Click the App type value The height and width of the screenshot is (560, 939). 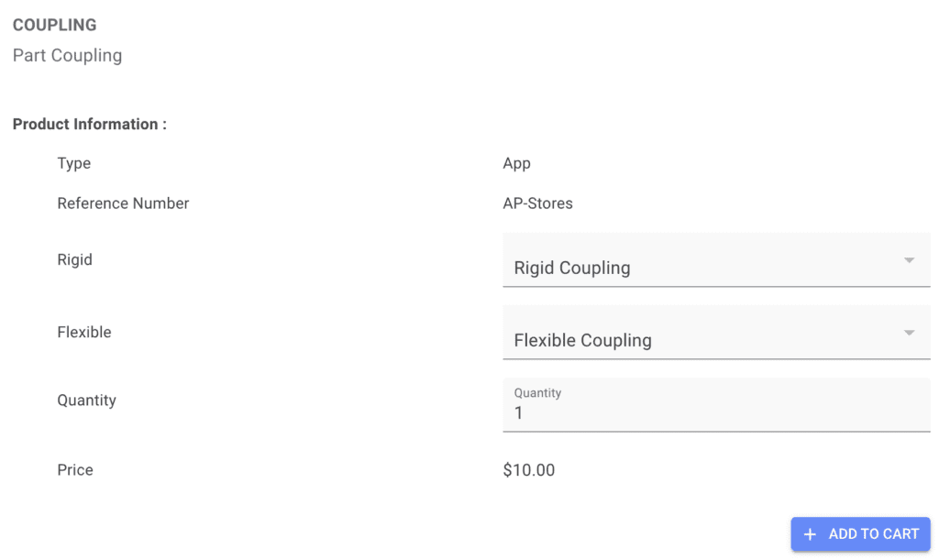pos(516,163)
